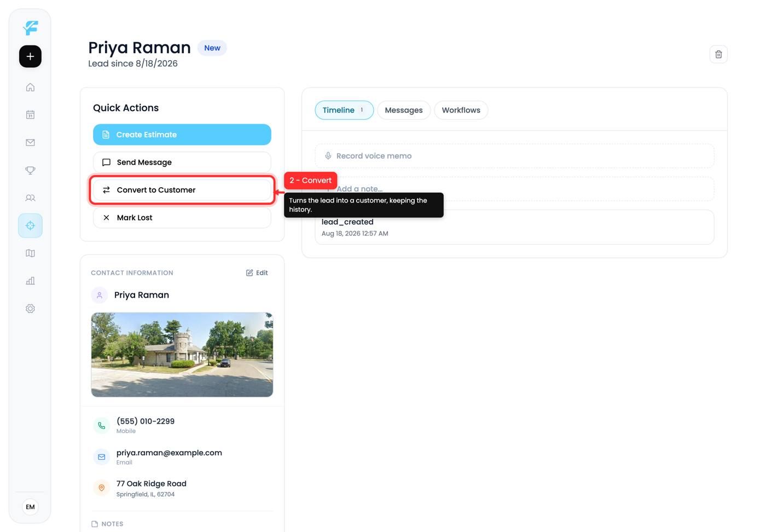Click the Record voice memo field
This screenshot has width=766, height=532.
pyautogui.click(x=514, y=156)
